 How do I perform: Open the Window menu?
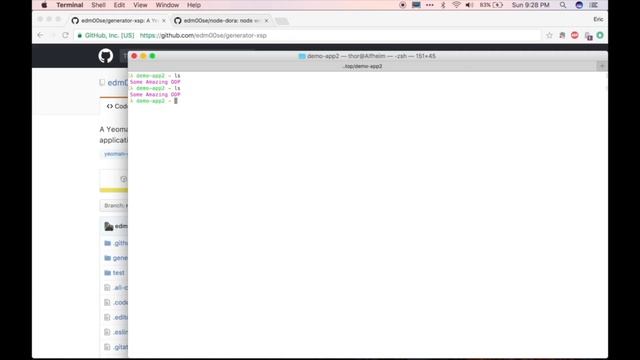167,5
